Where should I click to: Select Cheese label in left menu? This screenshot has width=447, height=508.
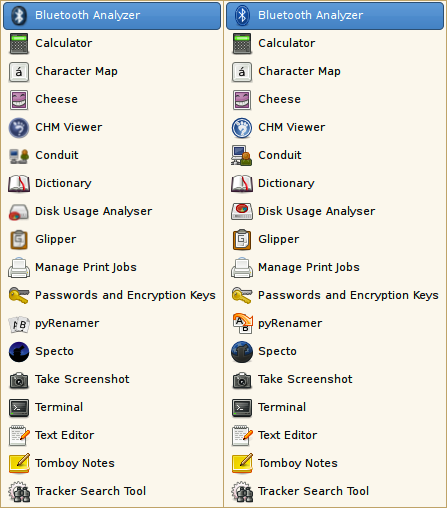(x=57, y=99)
